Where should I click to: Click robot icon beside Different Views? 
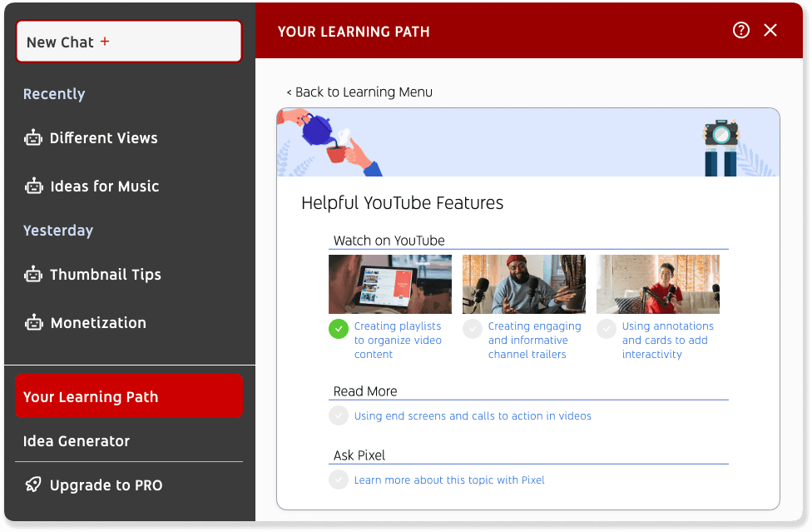[x=33, y=138]
